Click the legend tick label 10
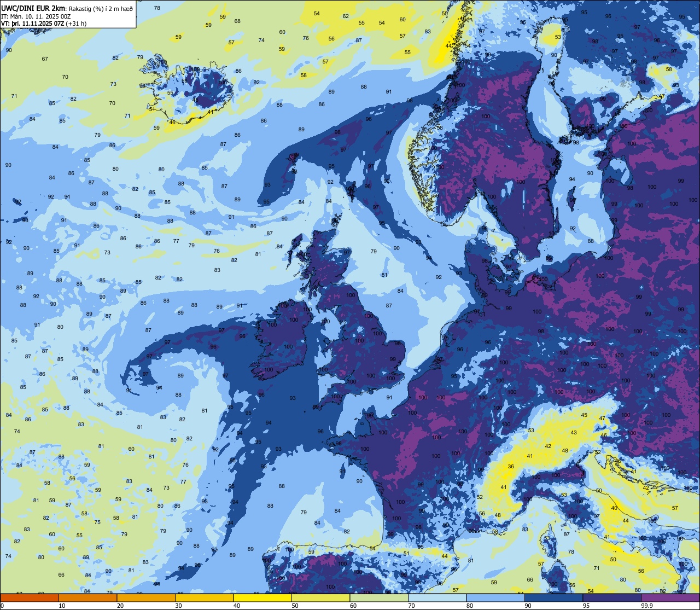The height and width of the screenshot is (610, 700). [62, 606]
